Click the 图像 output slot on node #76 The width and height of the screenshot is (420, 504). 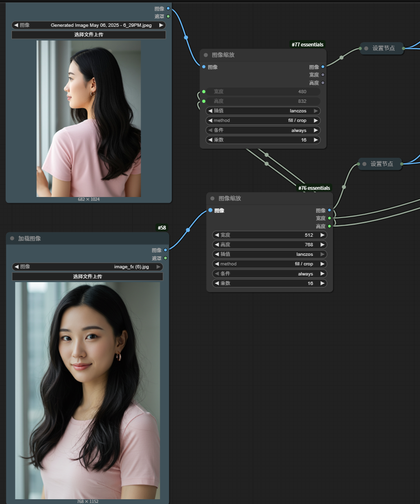(329, 210)
